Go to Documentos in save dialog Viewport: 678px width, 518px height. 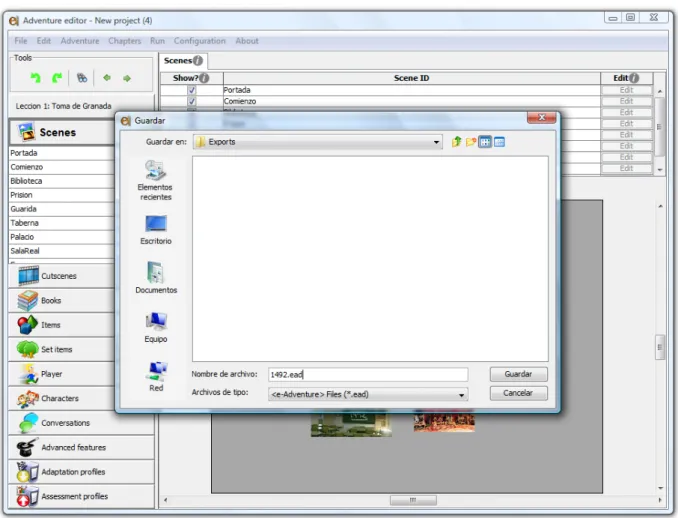click(x=156, y=278)
